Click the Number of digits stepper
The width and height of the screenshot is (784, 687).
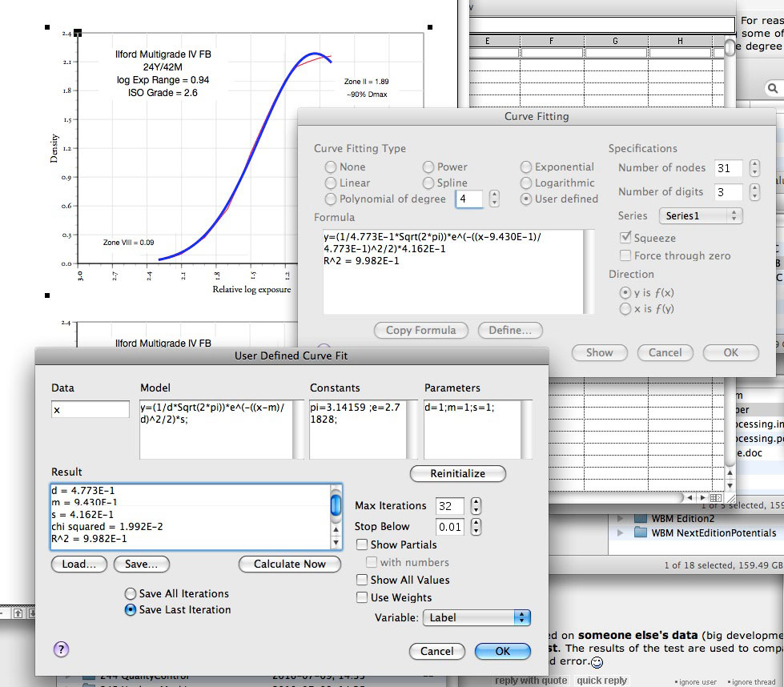tap(755, 191)
